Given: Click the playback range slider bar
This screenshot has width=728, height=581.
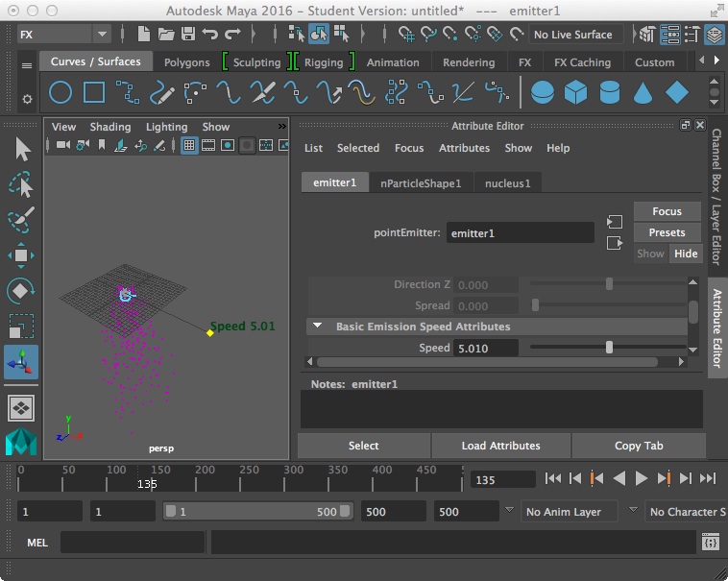Looking at the screenshot, I should (x=257, y=512).
